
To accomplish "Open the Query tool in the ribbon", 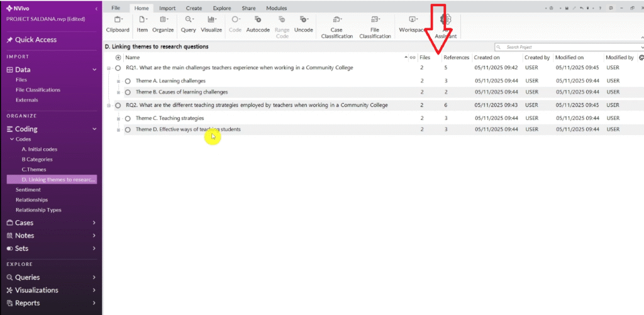I will pos(188,24).
